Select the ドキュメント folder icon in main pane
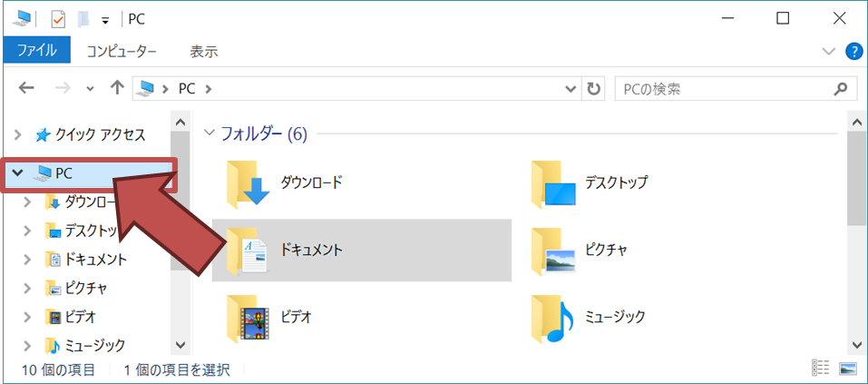Viewport: 868px width, 384px height. [x=248, y=251]
